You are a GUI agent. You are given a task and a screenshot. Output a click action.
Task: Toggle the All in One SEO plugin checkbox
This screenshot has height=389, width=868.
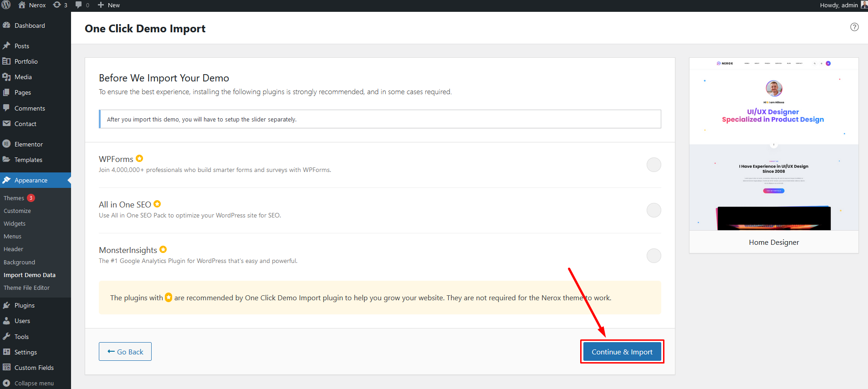click(x=654, y=210)
